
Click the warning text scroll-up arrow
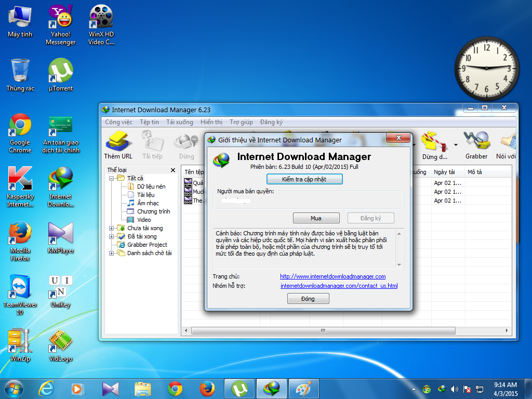tap(399, 234)
